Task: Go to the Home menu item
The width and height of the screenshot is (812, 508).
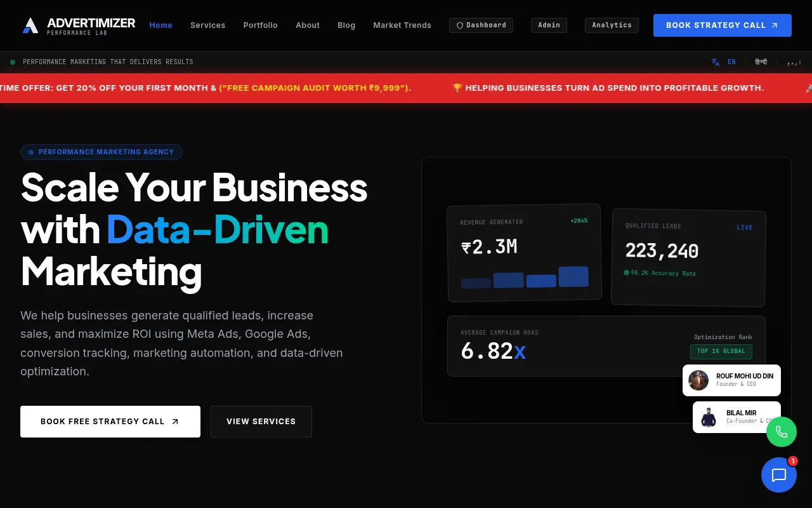Action: coord(160,25)
